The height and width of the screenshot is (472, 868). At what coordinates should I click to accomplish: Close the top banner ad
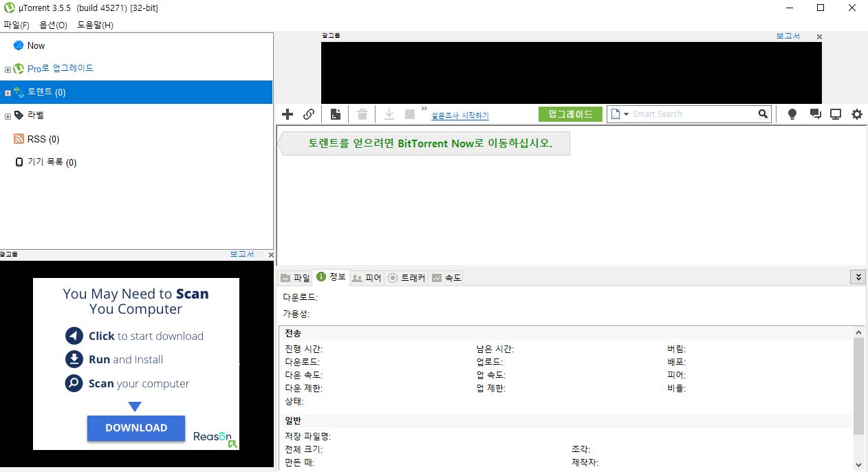(x=819, y=37)
